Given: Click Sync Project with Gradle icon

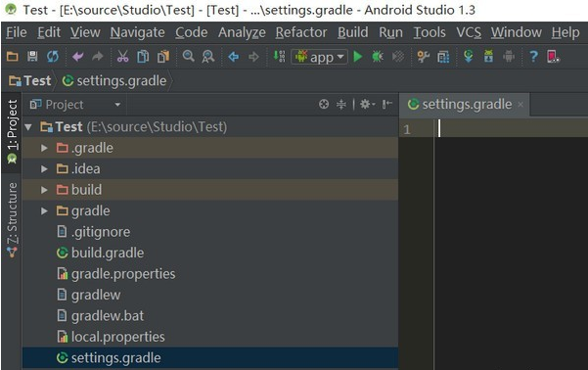Looking at the screenshot, I should [469, 57].
